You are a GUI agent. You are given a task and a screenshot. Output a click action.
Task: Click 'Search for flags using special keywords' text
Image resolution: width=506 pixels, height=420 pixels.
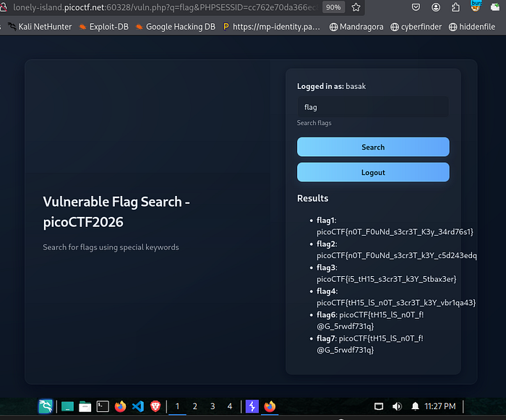[x=111, y=247]
